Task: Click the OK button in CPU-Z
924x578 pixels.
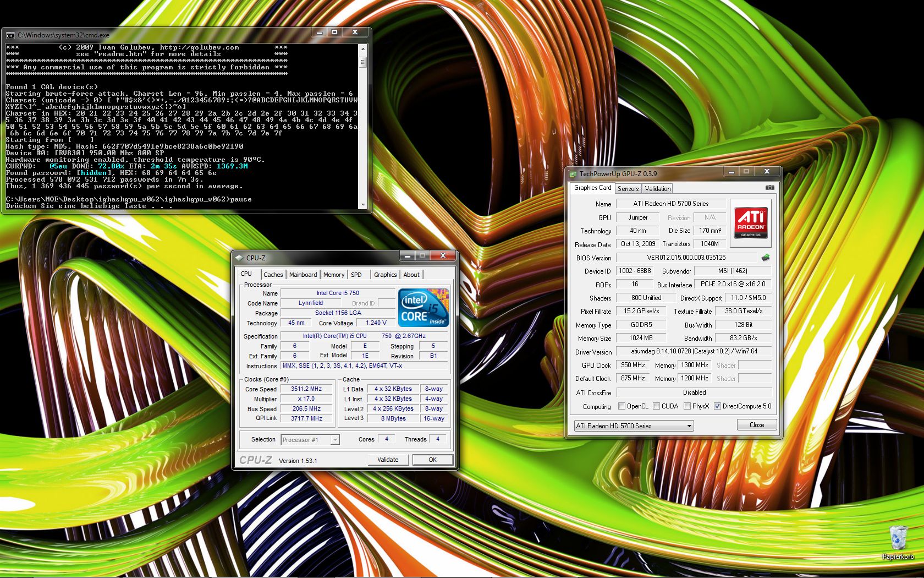Action: click(432, 460)
